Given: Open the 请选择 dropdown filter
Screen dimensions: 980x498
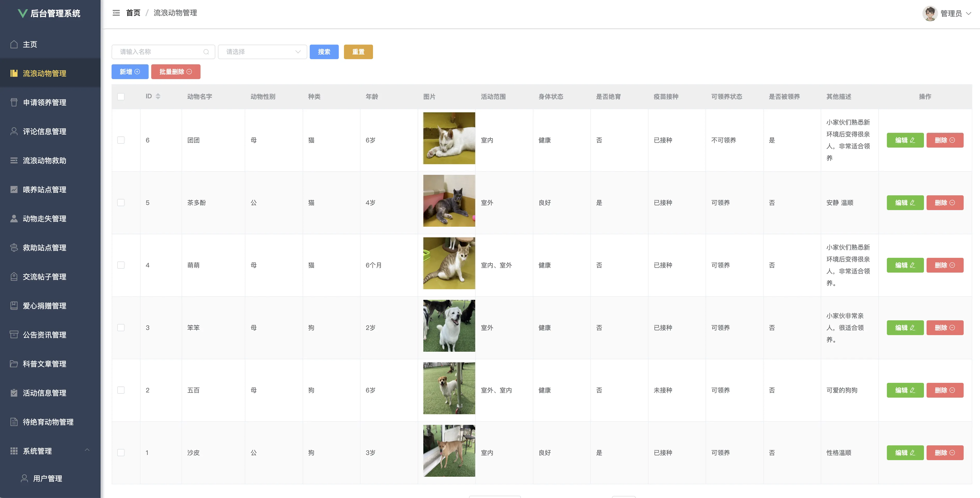Looking at the screenshot, I should [x=263, y=52].
